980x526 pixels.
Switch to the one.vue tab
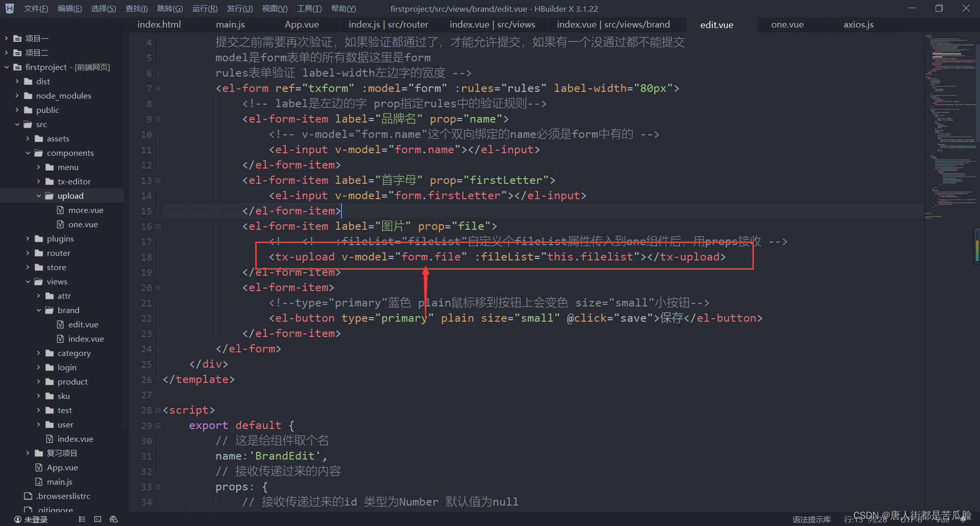787,25
